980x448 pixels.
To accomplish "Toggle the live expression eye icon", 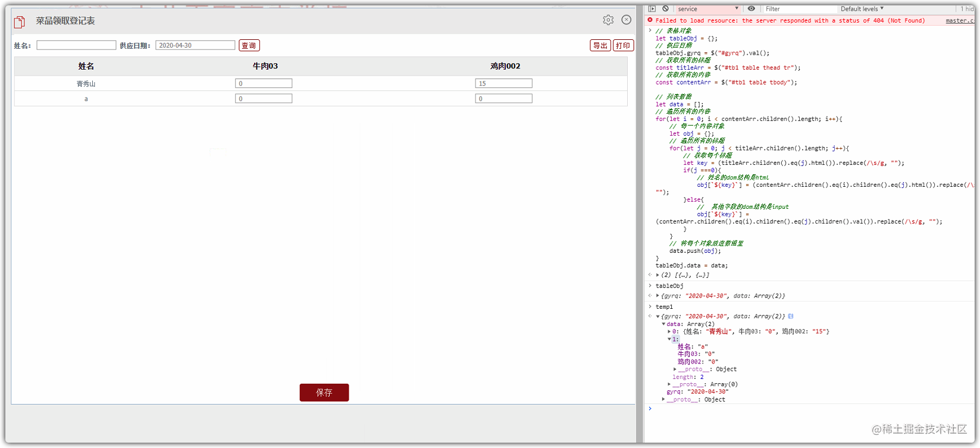I will [752, 8].
